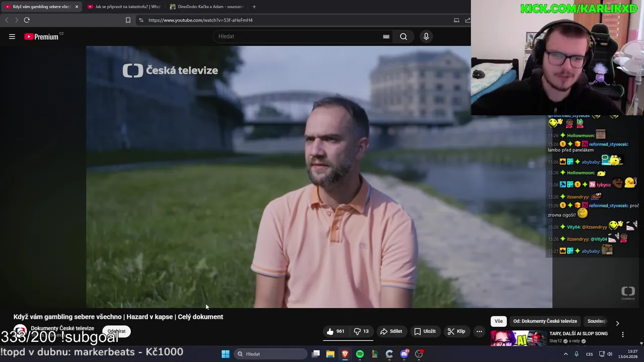The width and height of the screenshot is (644, 362).
Task: Open File Explorer from the taskbar
Action: pos(330,354)
